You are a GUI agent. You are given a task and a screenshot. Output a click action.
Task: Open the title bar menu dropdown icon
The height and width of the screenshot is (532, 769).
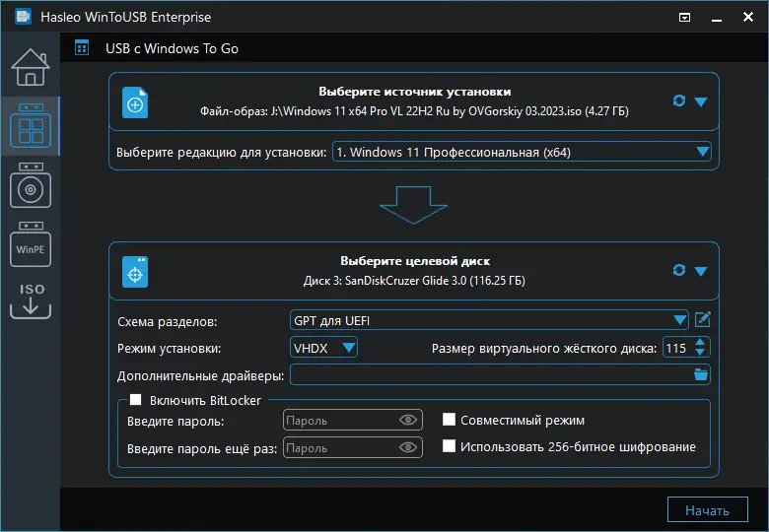[x=684, y=18]
